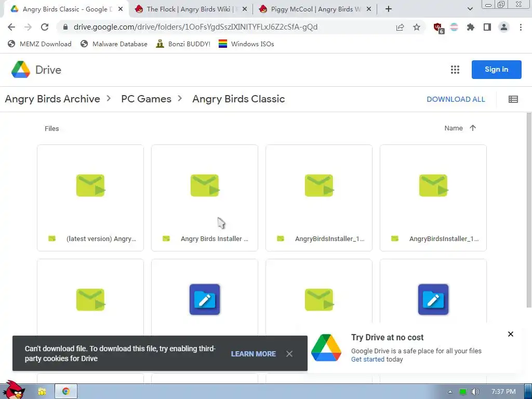
Task: Switch to The Flock Angry Birds Wiki tab
Action: (x=190, y=9)
